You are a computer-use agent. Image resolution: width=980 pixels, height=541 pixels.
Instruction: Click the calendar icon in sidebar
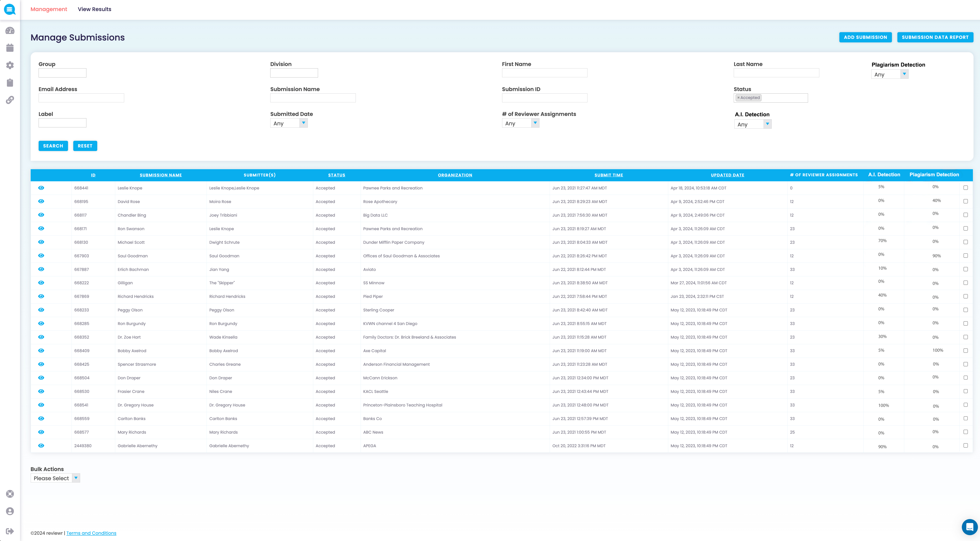pyautogui.click(x=10, y=48)
